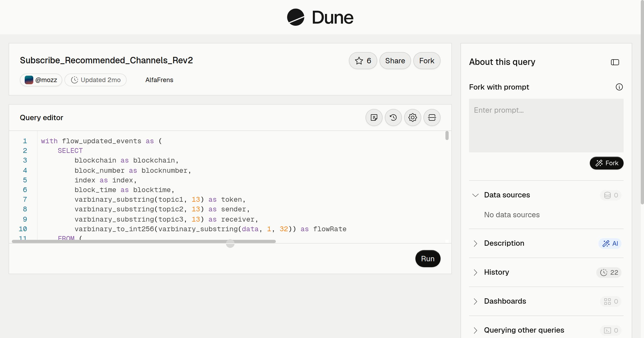This screenshot has height=338, width=644.
Task: Click the SELECT keyword on line 2
Action: 70,151
